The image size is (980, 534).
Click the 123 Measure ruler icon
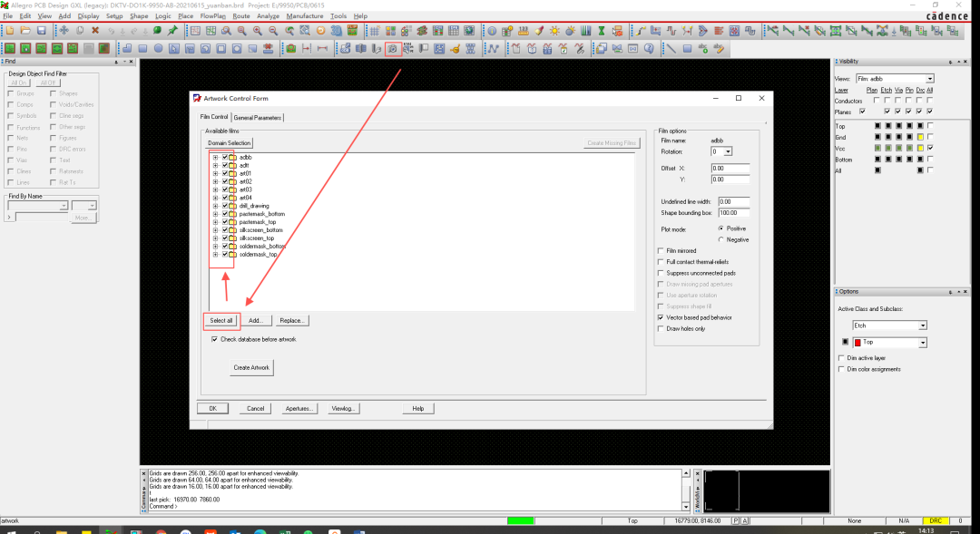pos(524,30)
